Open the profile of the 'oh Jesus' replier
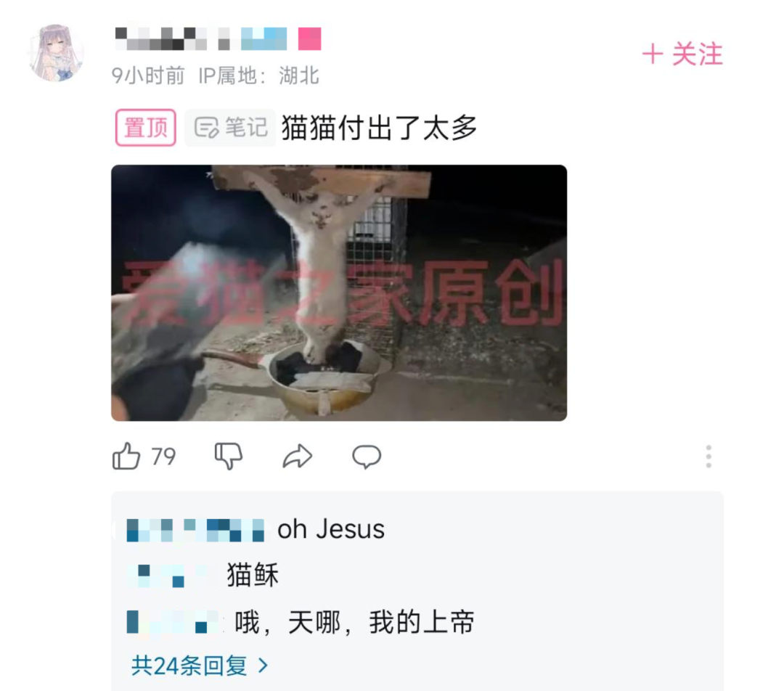 [x=195, y=530]
